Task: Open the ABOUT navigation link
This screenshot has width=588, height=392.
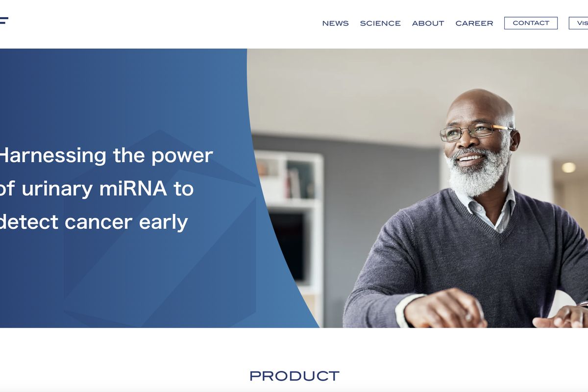Action: pos(428,23)
